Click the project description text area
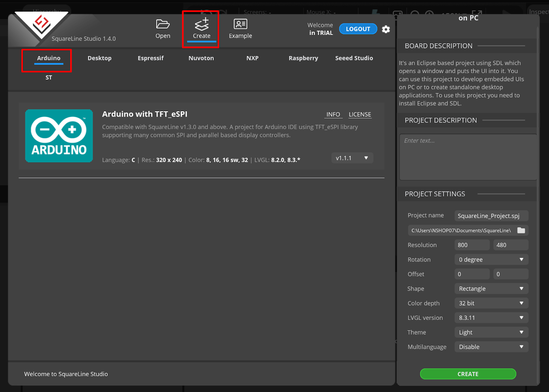 point(468,157)
